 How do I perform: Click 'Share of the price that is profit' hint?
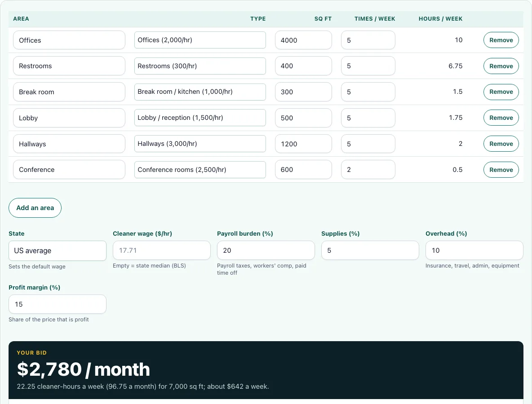49,320
